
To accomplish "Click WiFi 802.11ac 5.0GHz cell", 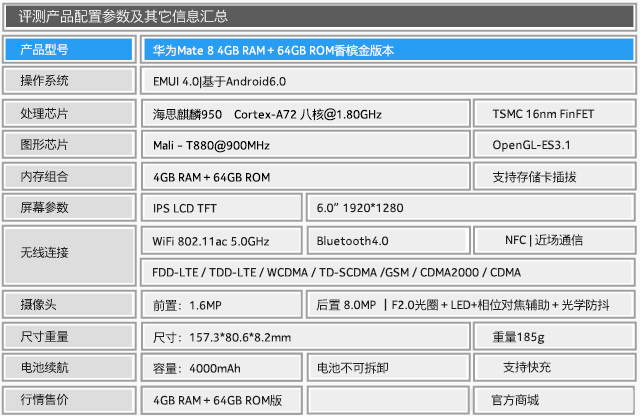I will click(222, 240).
